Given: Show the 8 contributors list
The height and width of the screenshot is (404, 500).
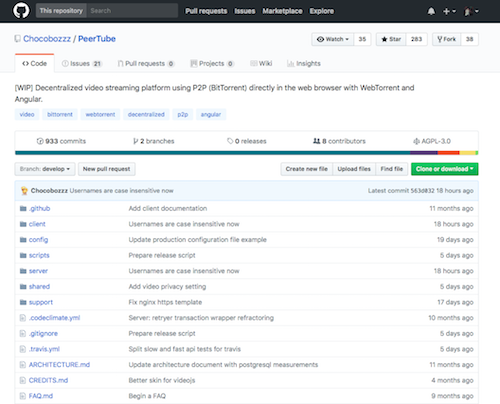Looking at the screenshot, I should (x=339, y=141).
